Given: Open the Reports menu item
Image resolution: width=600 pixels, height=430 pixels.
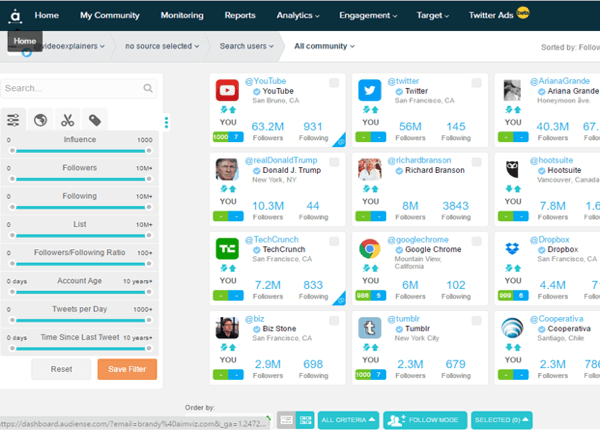Looking at the screenshot, I should tap(240, 15).
